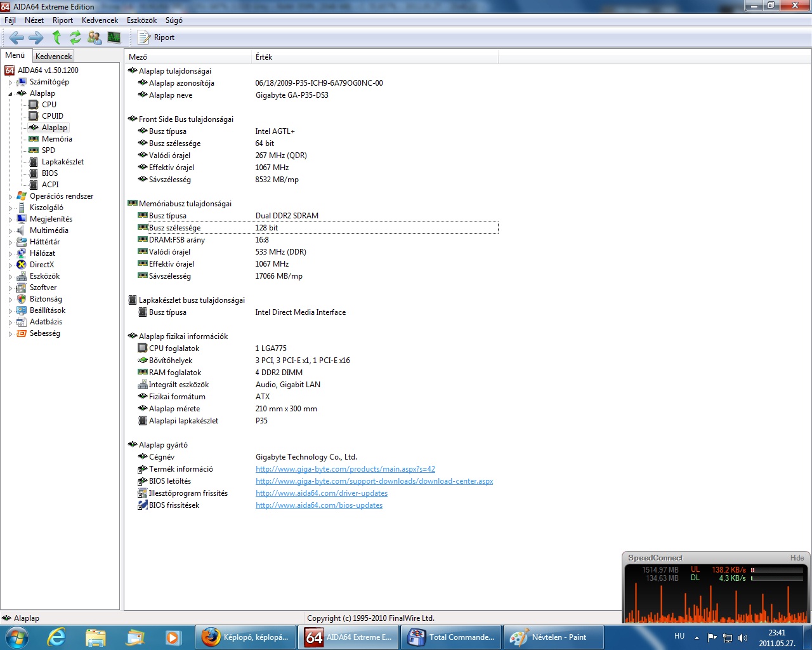Viewport: 812px width, 650px height.
Task: Expand the Hálózat tree node
Action: pos(10,254)
